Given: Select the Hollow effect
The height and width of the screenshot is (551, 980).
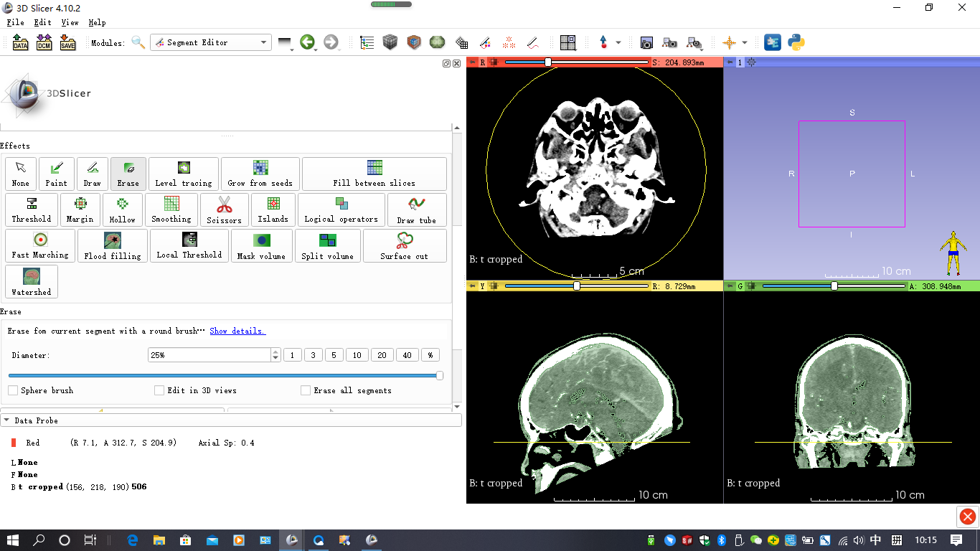Looking at the screenshot, I should point(123,209).
